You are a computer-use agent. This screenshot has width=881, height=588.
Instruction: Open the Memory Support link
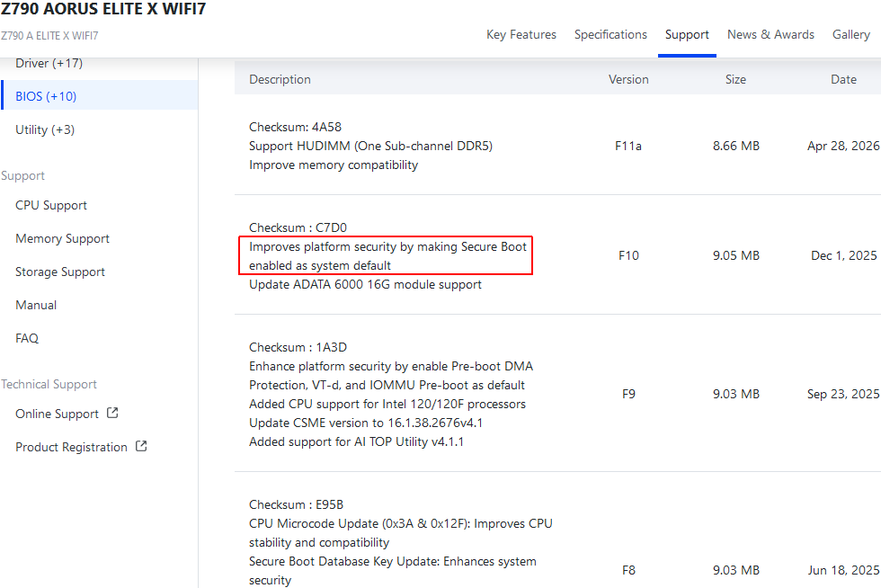pos(62,238)
